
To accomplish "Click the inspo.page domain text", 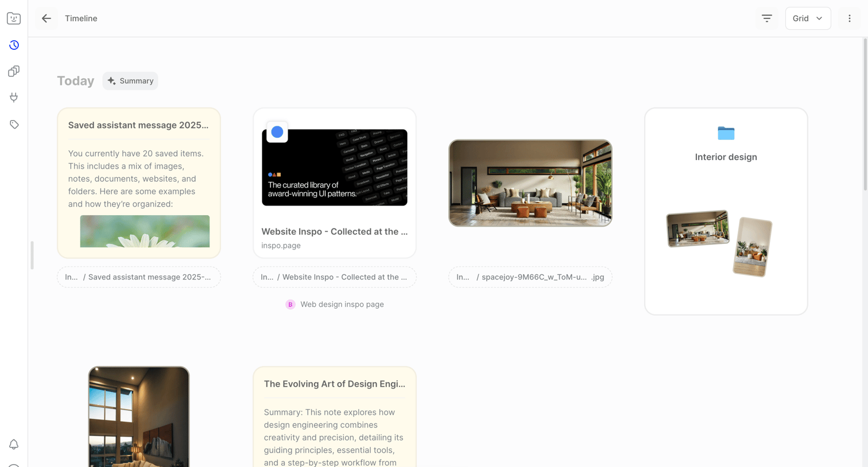I will [281, 246].
